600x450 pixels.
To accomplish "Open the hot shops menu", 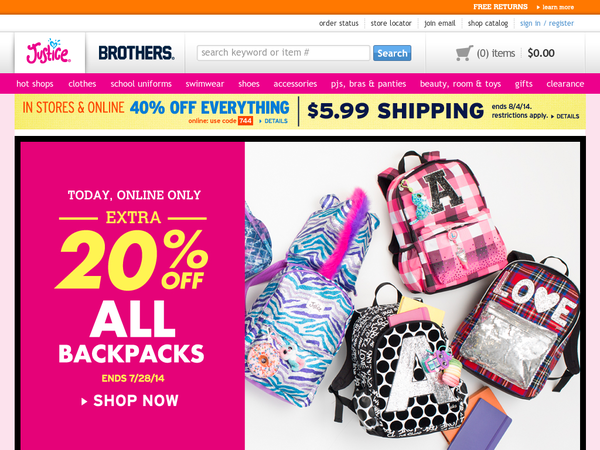I will [x=35, y=84].
